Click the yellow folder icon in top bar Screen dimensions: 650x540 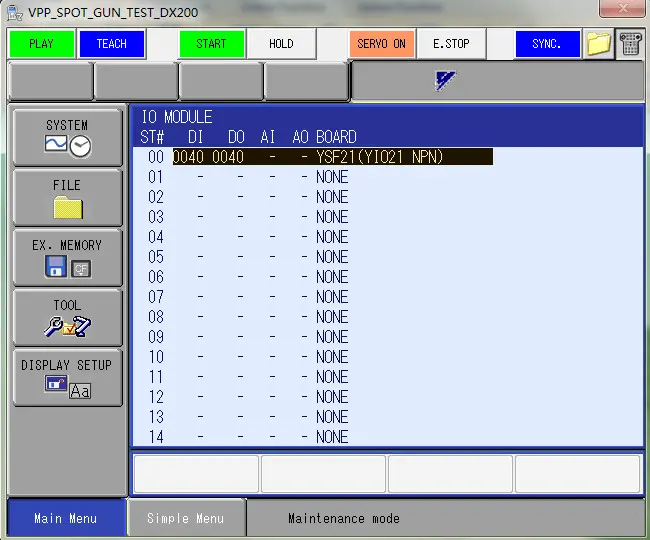[598, 45]
